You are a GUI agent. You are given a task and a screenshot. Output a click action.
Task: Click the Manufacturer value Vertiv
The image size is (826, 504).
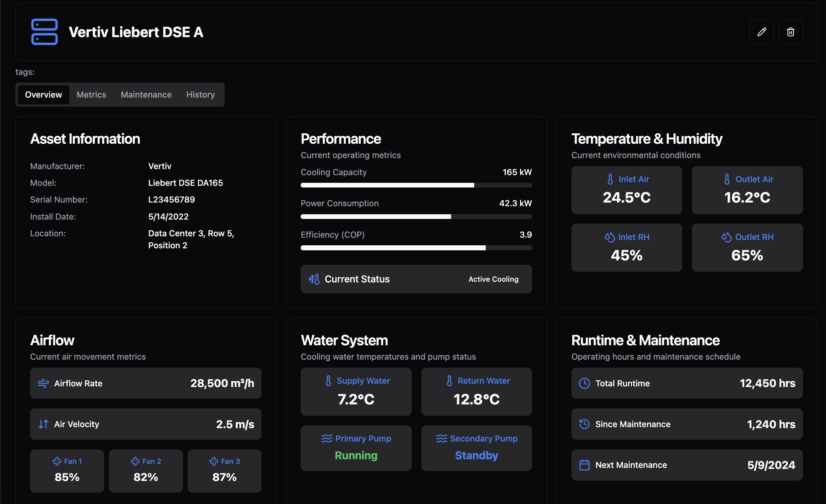(160, 166)
